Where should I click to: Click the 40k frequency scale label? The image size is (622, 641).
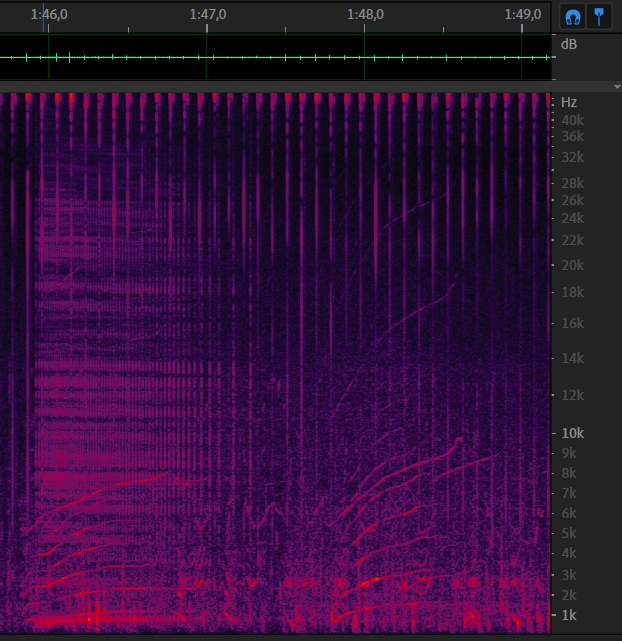(573, 120)
